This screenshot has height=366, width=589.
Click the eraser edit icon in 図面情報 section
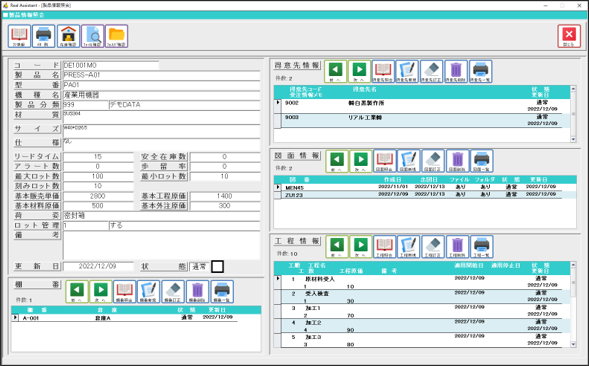tap(433, 161)
